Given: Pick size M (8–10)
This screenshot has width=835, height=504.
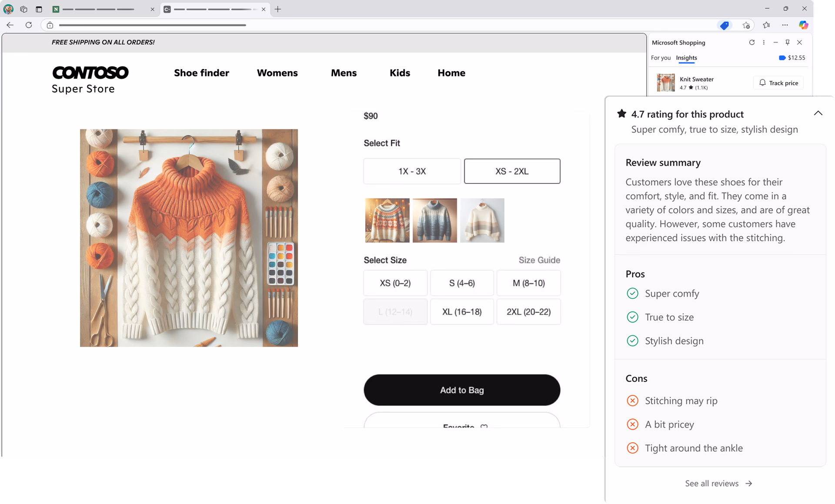Looking at the screenshot, I should click(x=528, y=283).
